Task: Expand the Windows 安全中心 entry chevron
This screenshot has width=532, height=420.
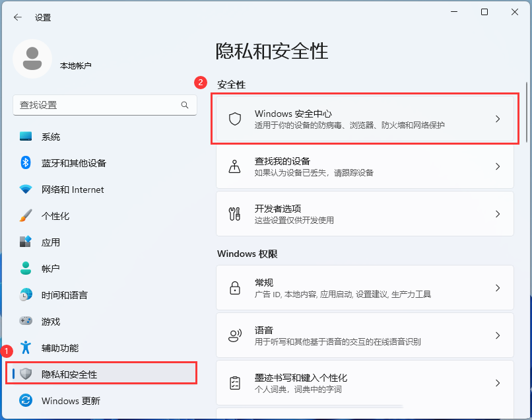Action: (x=498, y=119)
